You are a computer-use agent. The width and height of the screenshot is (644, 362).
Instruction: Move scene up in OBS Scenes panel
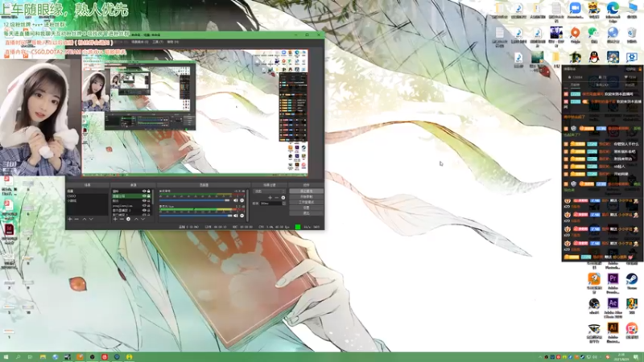click(85, 219)
